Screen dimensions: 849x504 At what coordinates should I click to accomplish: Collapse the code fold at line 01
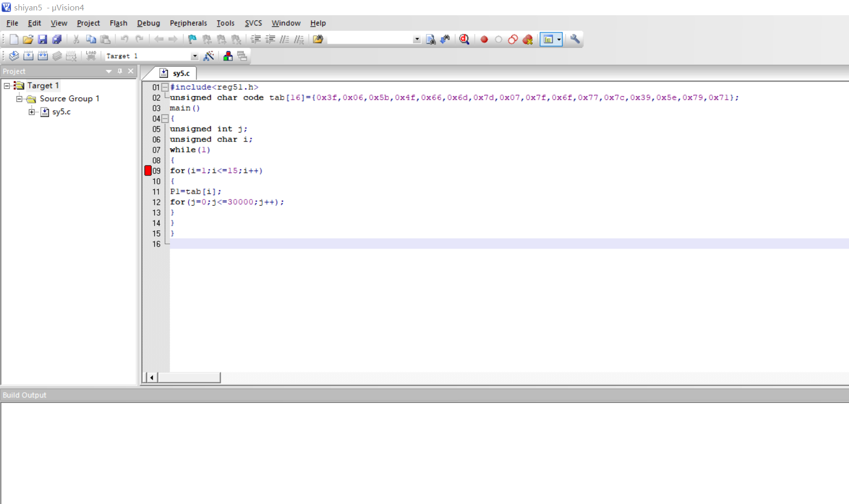165,87
